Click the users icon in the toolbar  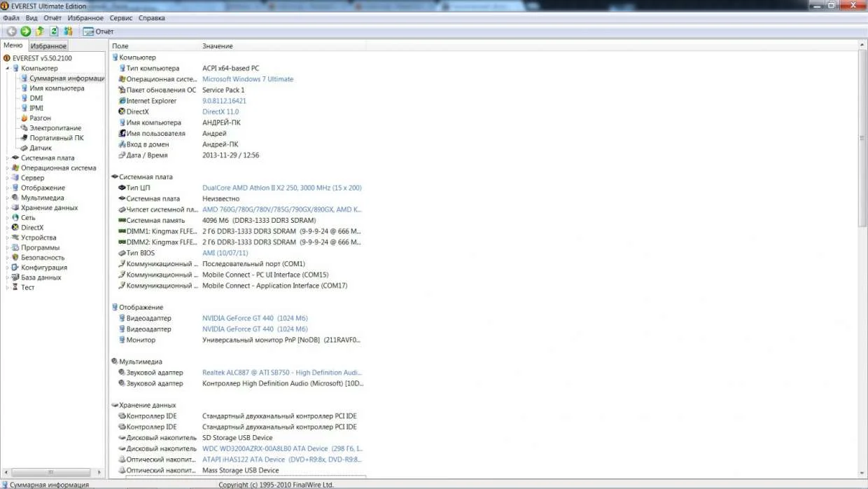pyautogui.click(x=68, y=31)
